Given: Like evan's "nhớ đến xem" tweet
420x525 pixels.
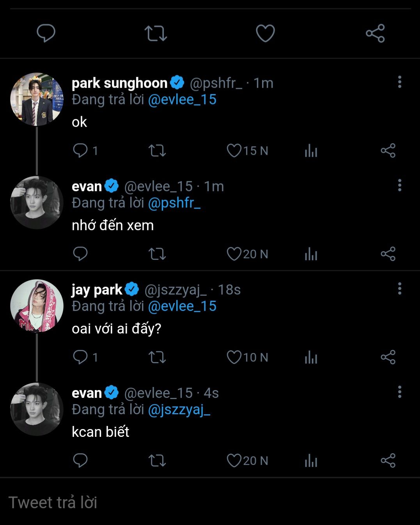Looking at the screenshot, I should click(x=234, y=254).
